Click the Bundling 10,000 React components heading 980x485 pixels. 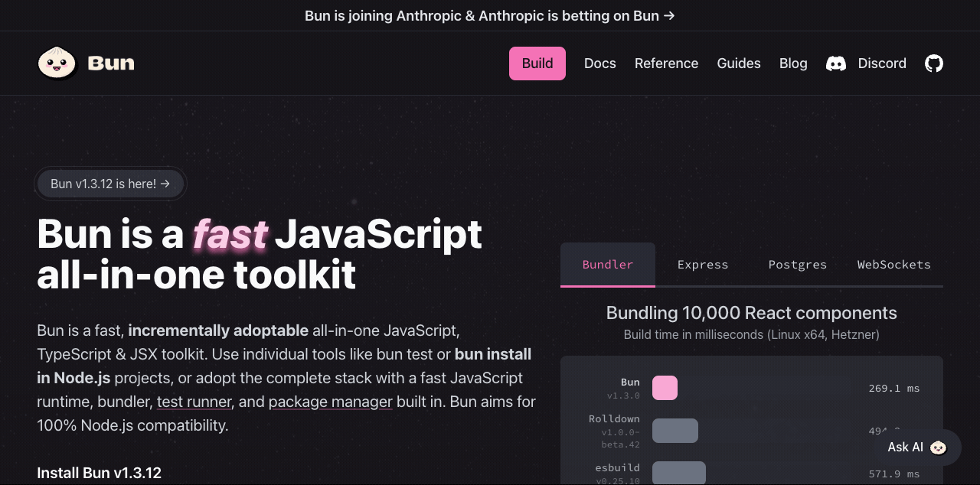click(x=752, y=313)
